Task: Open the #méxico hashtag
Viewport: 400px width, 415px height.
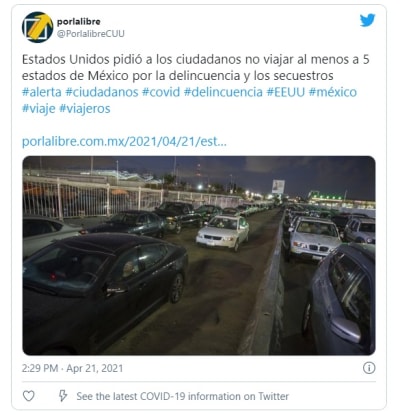Action: click(333, 92)
